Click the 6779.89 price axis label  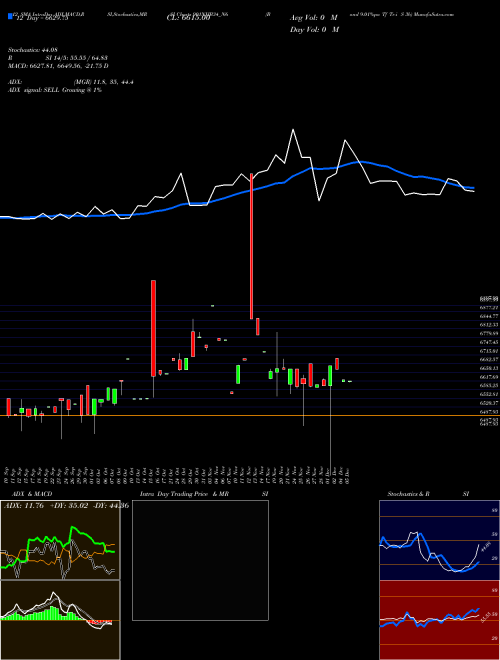[489, 333]
